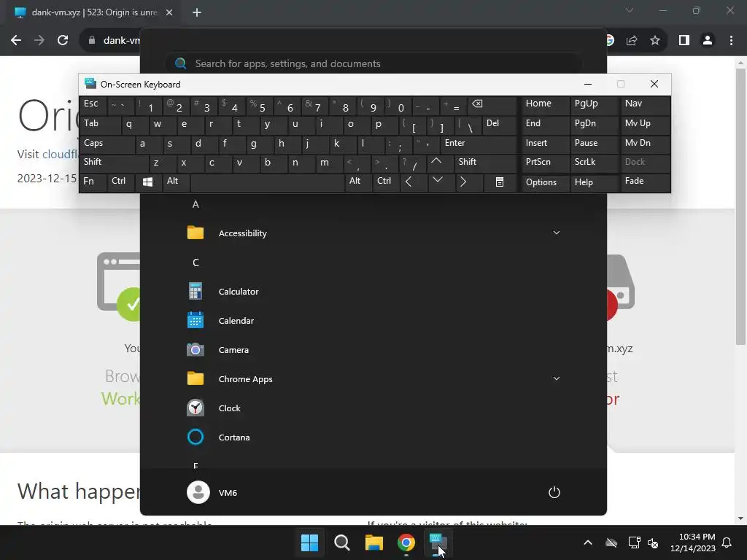Toggle the right Alt key
Viewport: 747px width, 560px height.
point(357,182)
